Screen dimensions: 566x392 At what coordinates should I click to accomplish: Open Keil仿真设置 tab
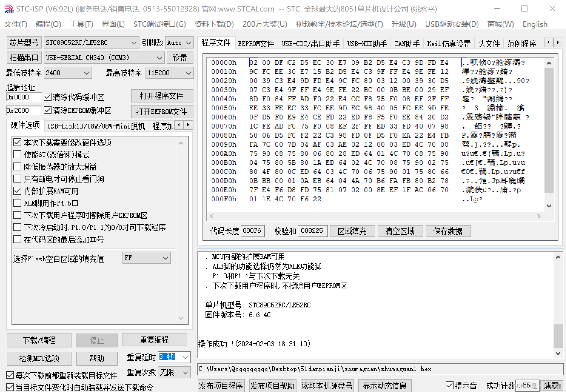pyautogui.click(x=449, y=44)
